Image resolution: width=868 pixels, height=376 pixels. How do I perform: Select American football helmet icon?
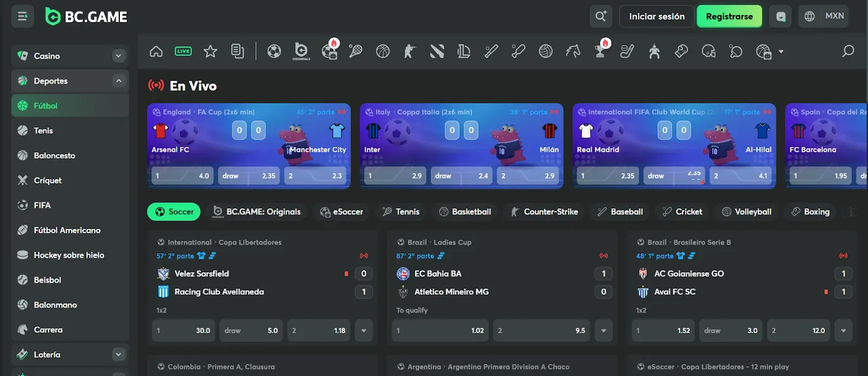[x=709, y=52]
